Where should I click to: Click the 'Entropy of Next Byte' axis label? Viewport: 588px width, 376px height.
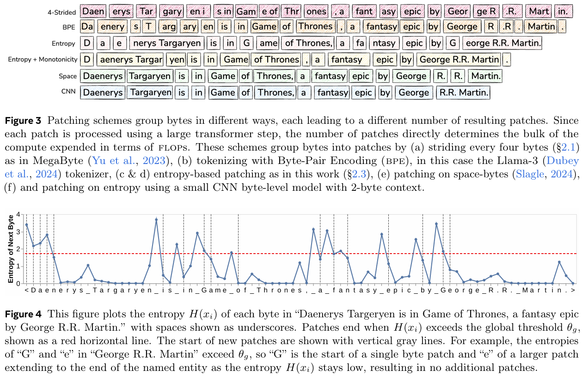12,249
